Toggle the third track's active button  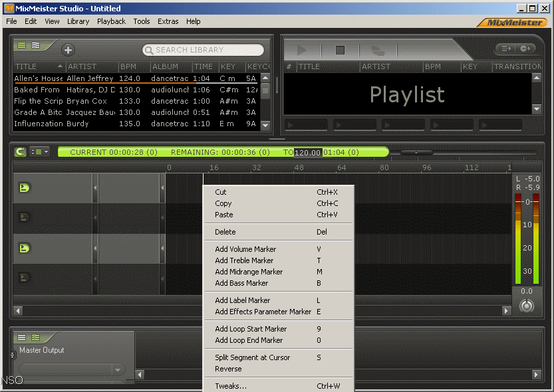24,248
